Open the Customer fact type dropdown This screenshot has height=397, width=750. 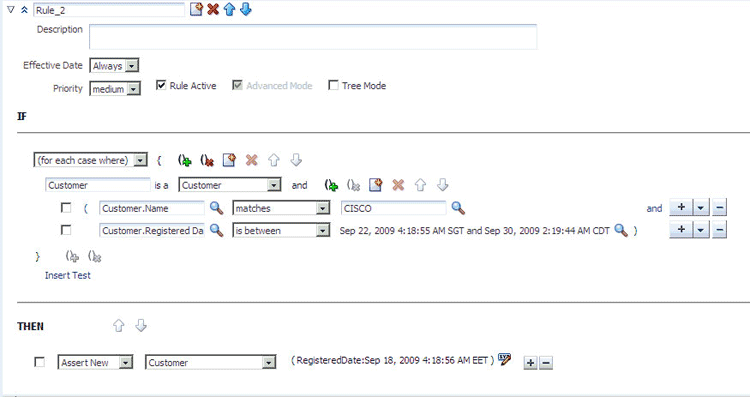230,185
